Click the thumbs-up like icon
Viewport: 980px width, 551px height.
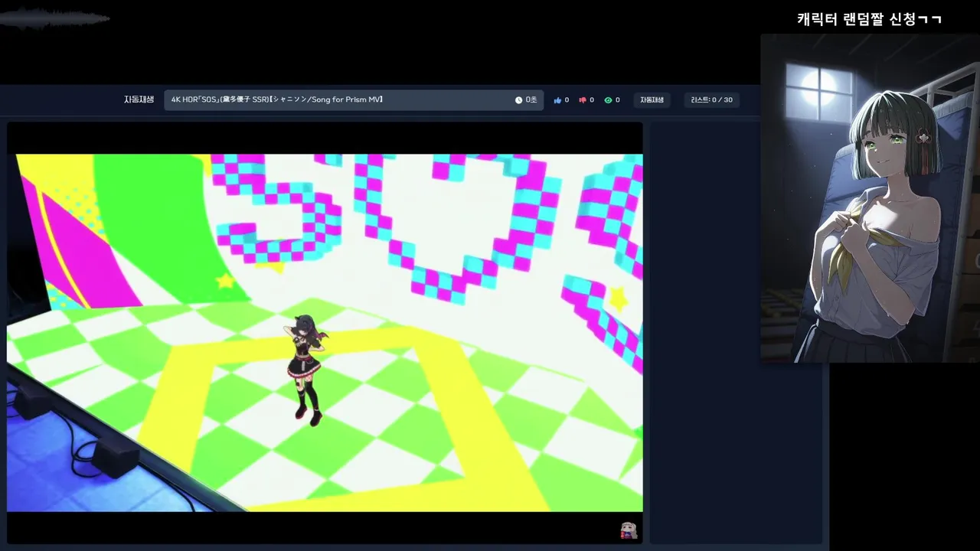[x=557, y=100]
